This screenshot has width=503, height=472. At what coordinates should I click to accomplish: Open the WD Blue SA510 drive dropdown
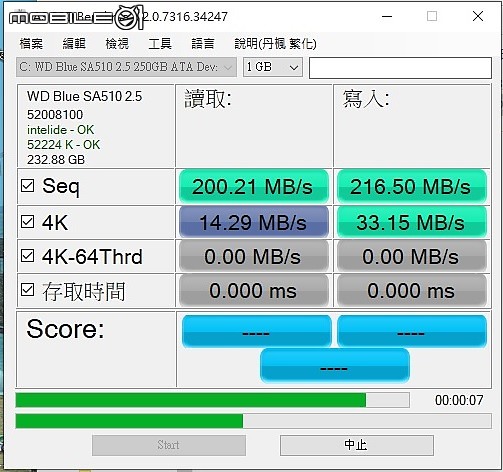point(126,67)
